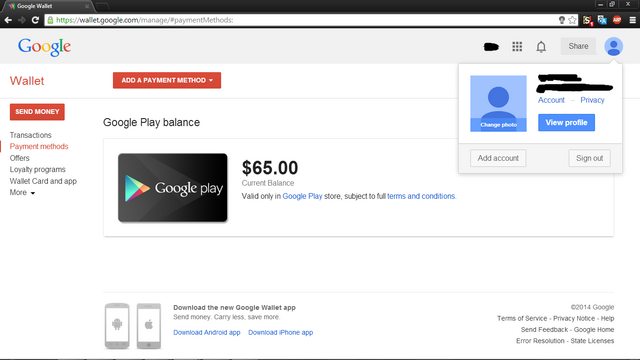Viewport: 640px width, 360px height.
Task: Click the Wallet heading
Action: (27, 81)
